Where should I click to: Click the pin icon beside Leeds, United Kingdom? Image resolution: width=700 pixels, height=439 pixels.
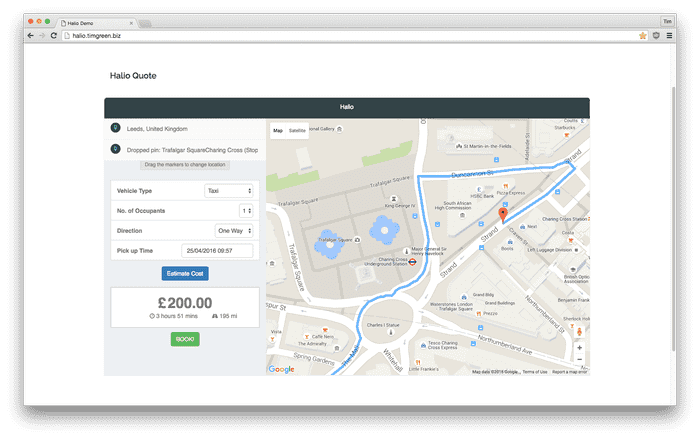click(115, 129)
